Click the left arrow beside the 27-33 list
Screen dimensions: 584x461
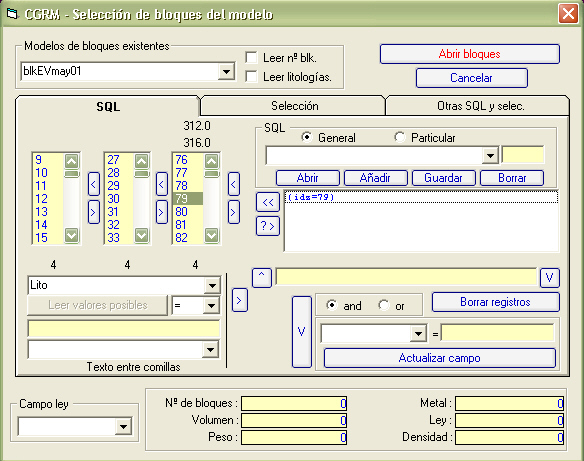tap(162, 184)
